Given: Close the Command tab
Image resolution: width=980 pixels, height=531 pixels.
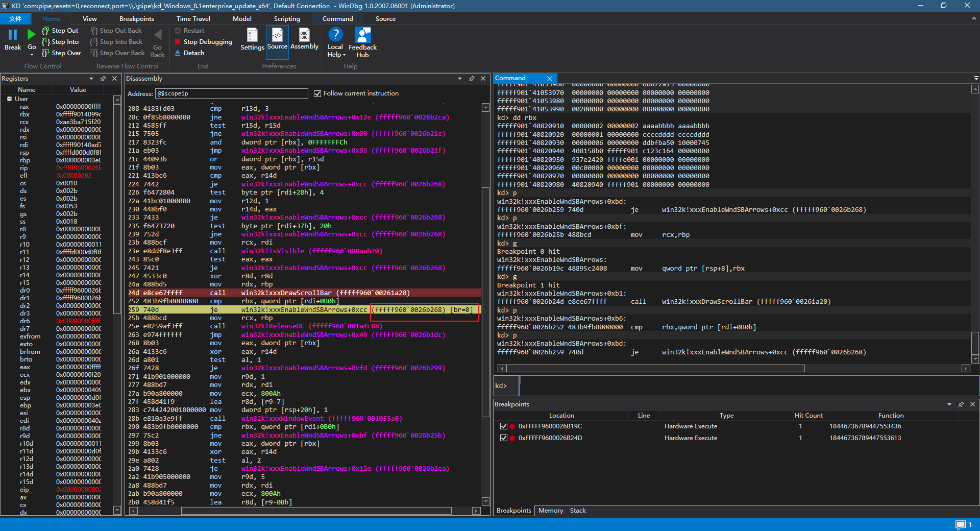Looking at the screenshot, I should pyautogui.click(x=550, y=79).
